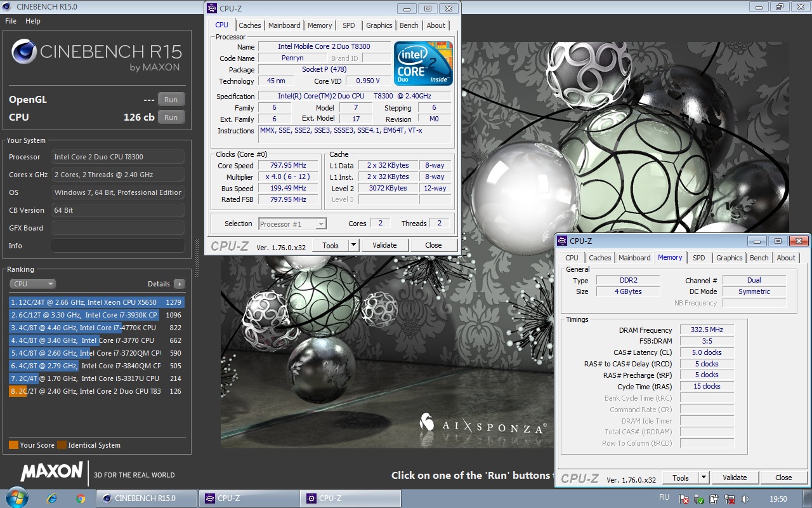
Task: Switch to SPD tab in top CPU-Z
Action: pos(349,25)
